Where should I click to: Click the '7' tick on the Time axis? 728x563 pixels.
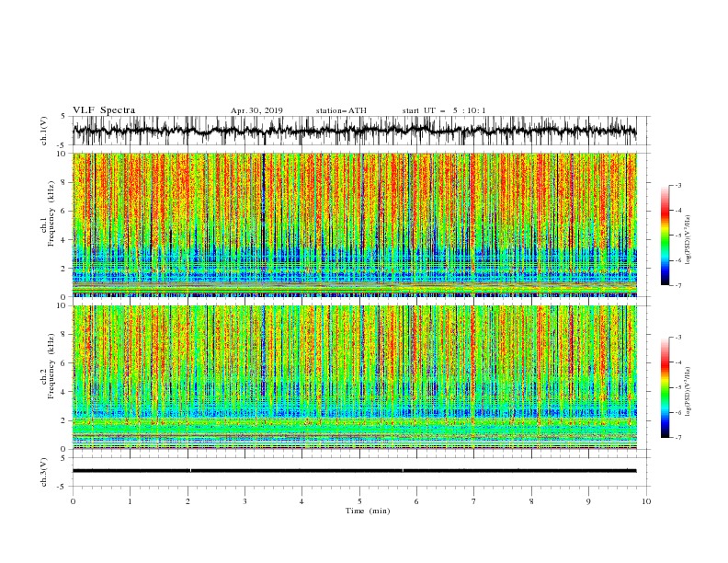pos(474,501)
